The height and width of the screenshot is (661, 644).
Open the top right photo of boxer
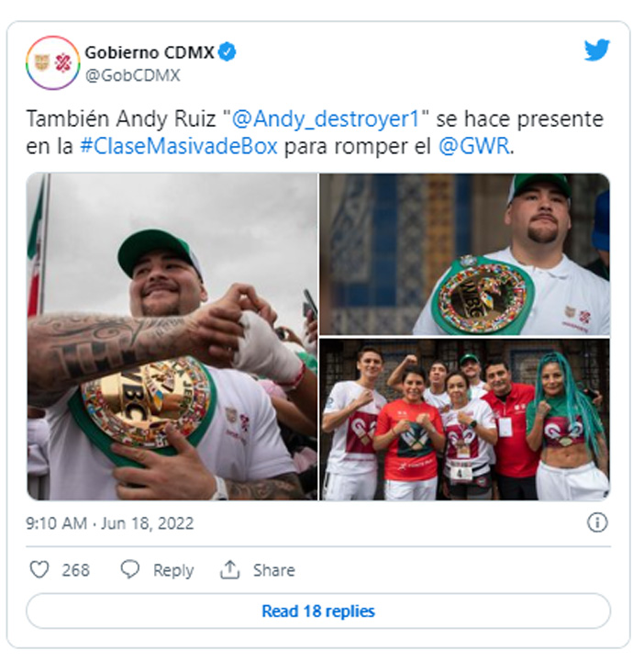(465, 253)
